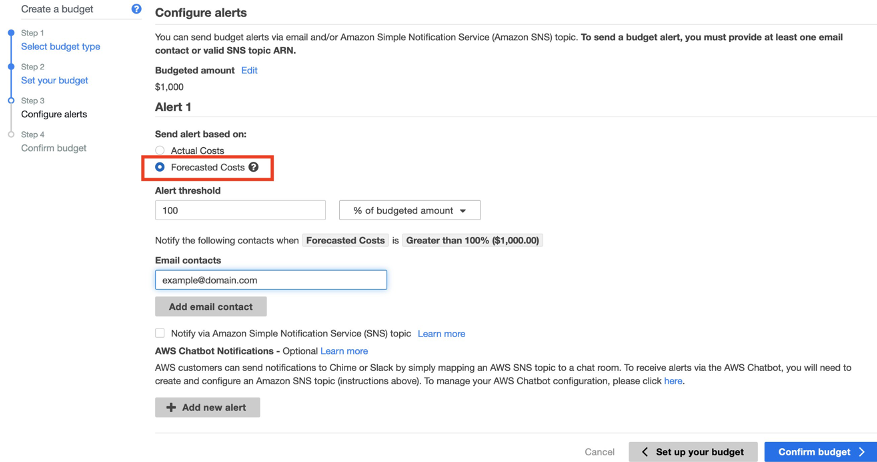The width and height of the screenshot is (877, 462).
Task: Go to Select budget type step
Action: pyautogui.click(x=60, y=46)
